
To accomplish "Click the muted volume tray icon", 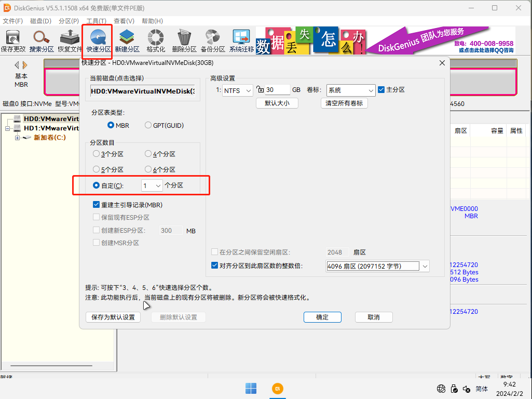I will (x=467, y=389).
